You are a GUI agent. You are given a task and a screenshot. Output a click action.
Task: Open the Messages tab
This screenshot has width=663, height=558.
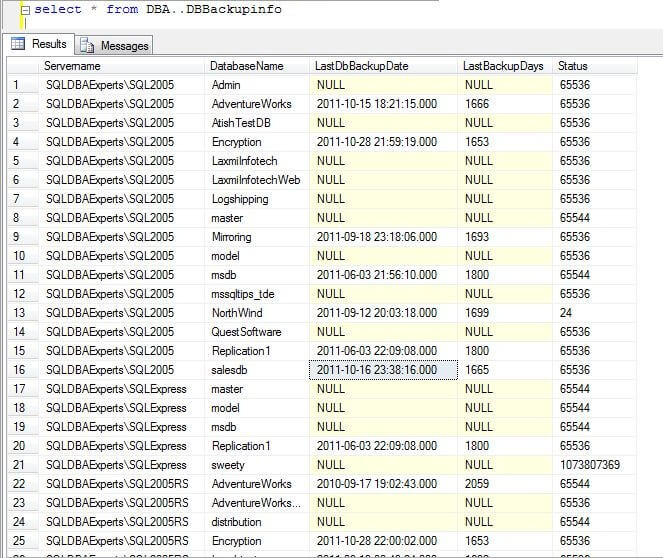point(114,46)
